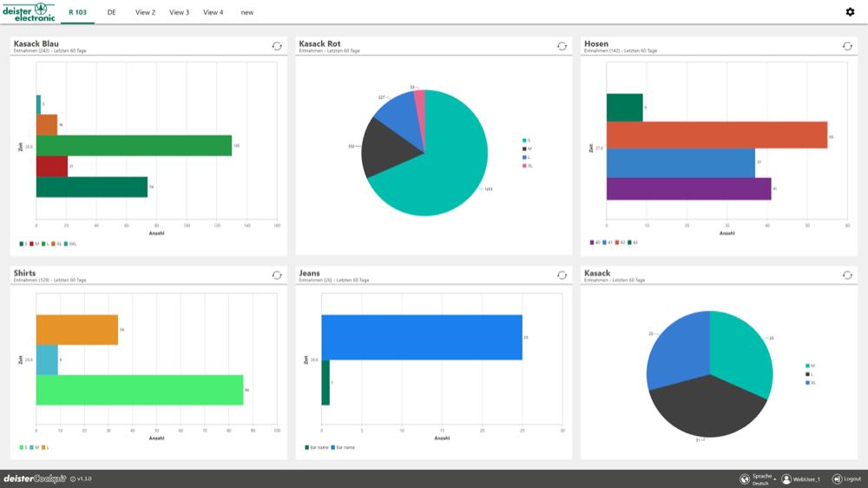Select the new tab
The width and height of the screenshot is (868, 488).
247,12
